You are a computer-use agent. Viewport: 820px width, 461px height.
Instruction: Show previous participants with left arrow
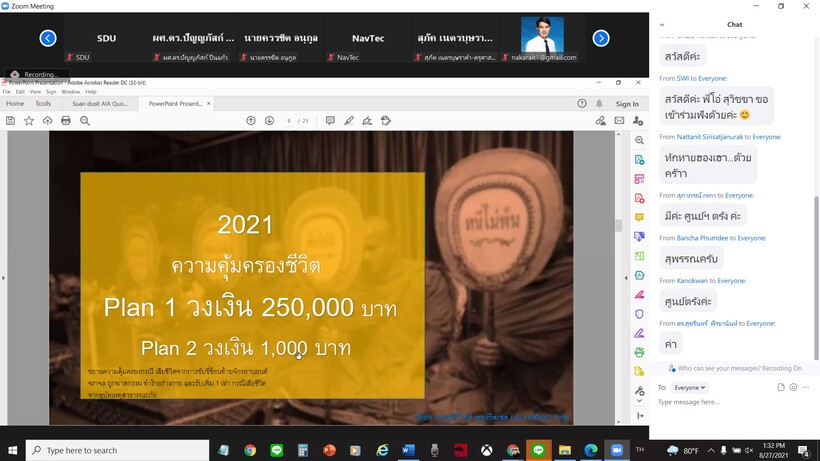pos(48,38)
